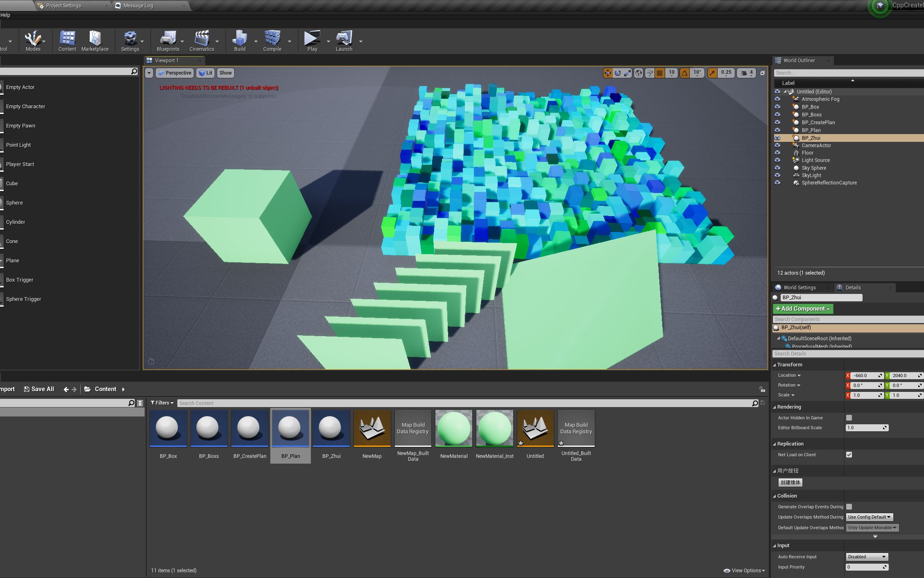Change Auto Receive Input from Disabled

coord(866,556)
